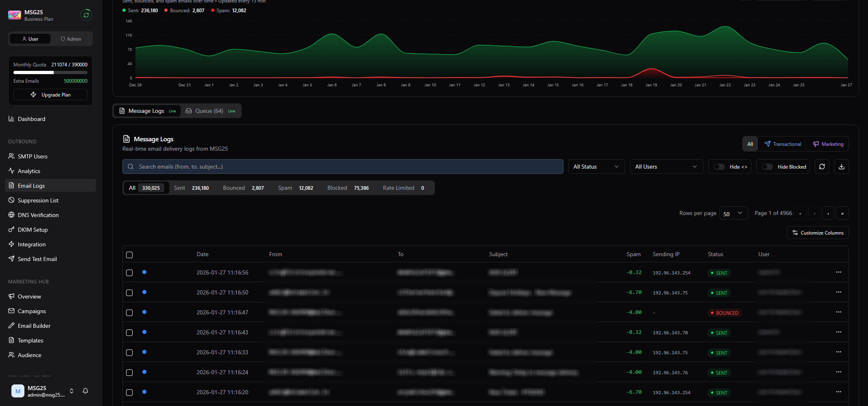Check the select-all checkbox in table header
The width and height of the screenshot is (868, 406).
coord(129,255)
